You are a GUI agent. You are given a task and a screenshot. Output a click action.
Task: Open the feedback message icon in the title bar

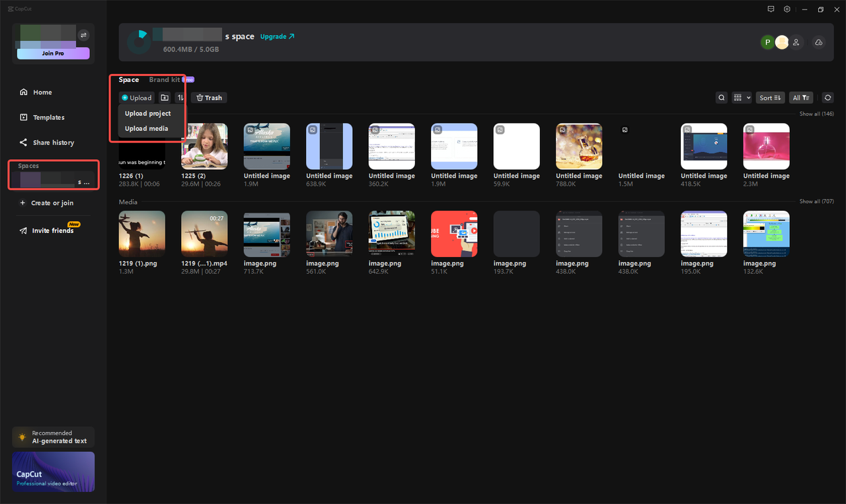click(771, 9)
